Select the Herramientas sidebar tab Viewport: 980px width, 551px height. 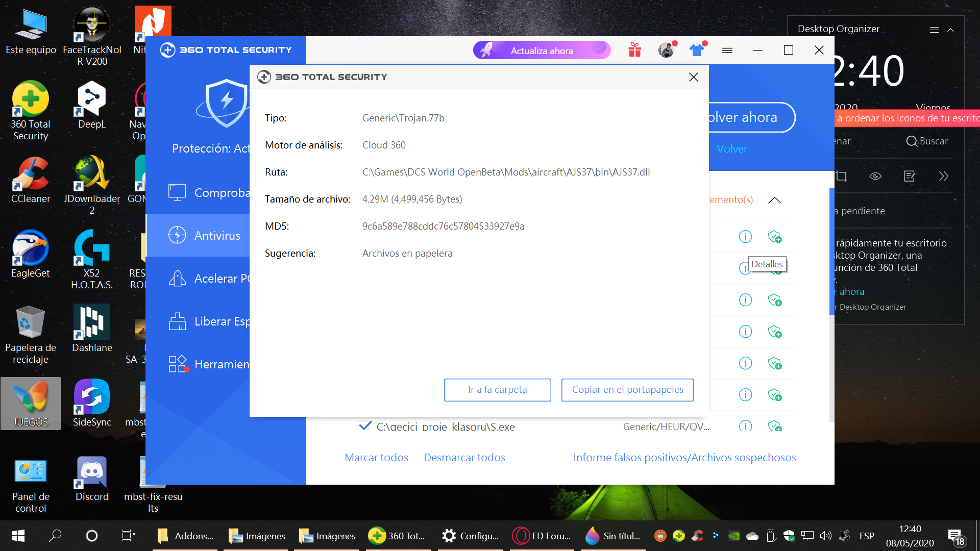pyautogui.click(x=198, y=364)
